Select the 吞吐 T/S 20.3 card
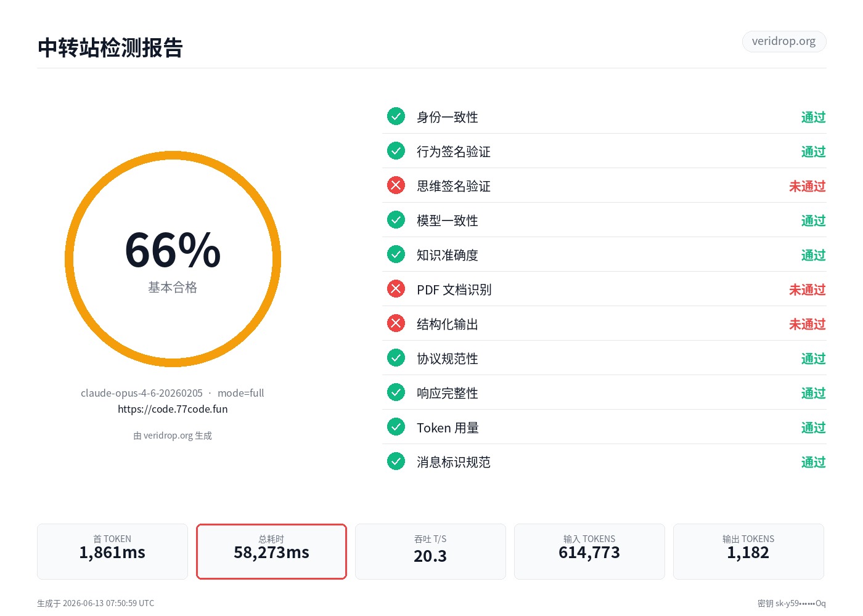The height and width of the screenshot is (616, 863). click(x=430, y=551)
